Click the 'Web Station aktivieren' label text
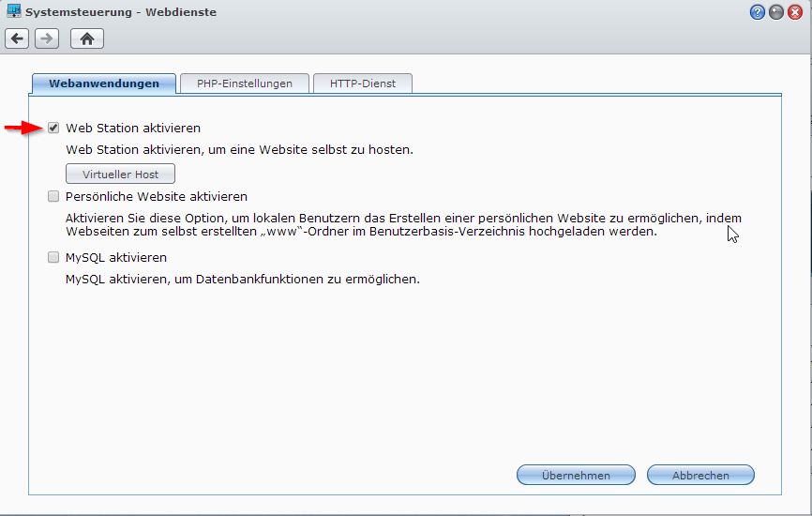The image size is (812, 516). click(133, 128)
